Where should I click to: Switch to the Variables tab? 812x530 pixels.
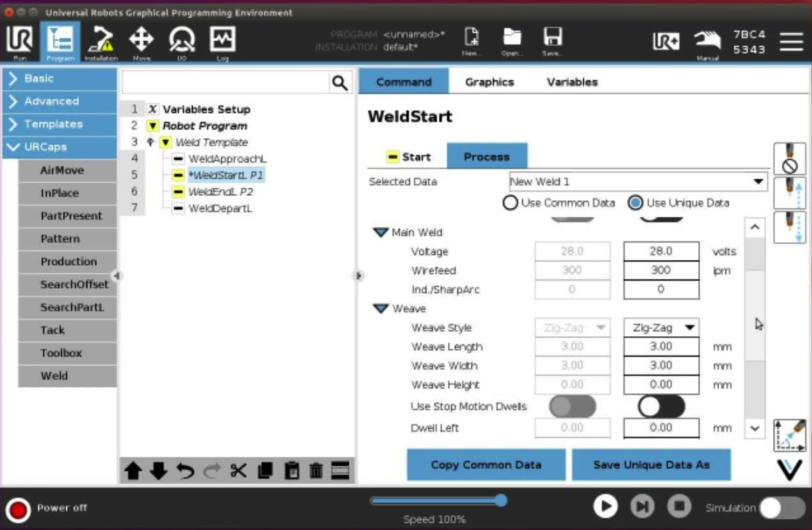[572, 82]
